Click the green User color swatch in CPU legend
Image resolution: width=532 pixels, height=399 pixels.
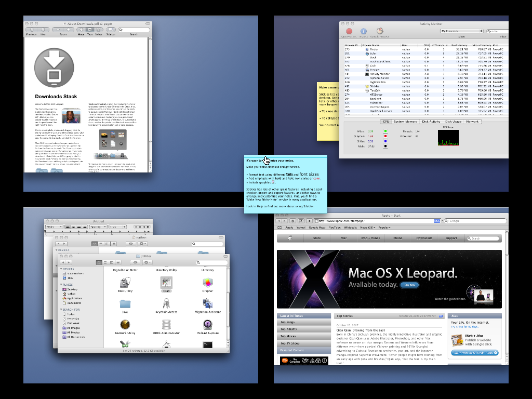pyautogui.click(x=385, y=131)
